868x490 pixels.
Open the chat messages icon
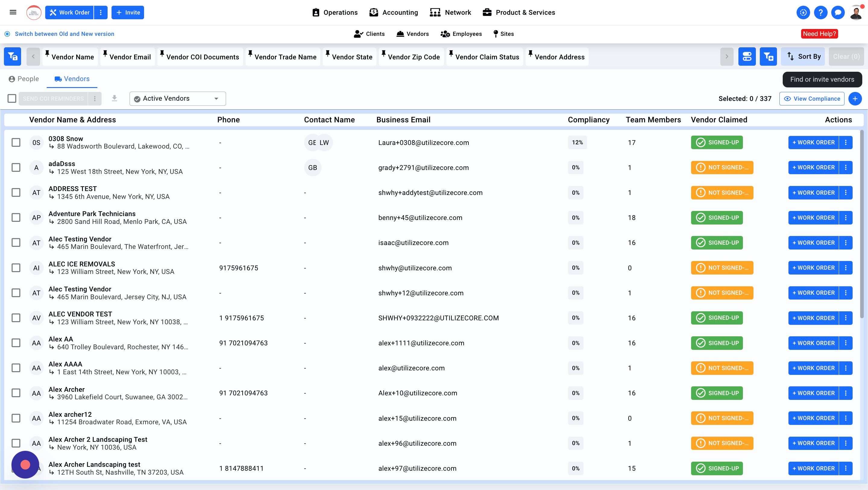point(838,12)
